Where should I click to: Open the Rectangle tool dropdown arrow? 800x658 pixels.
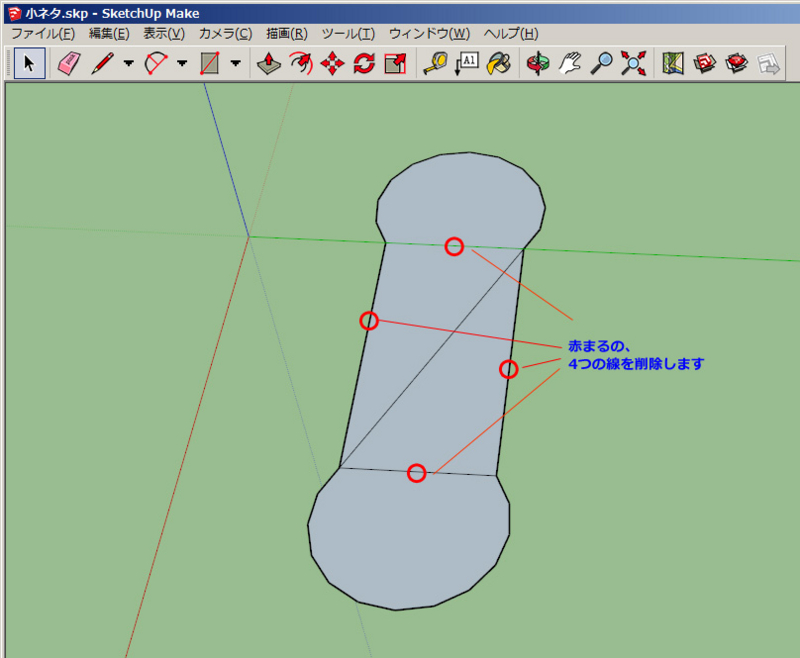tap(235, 63)
